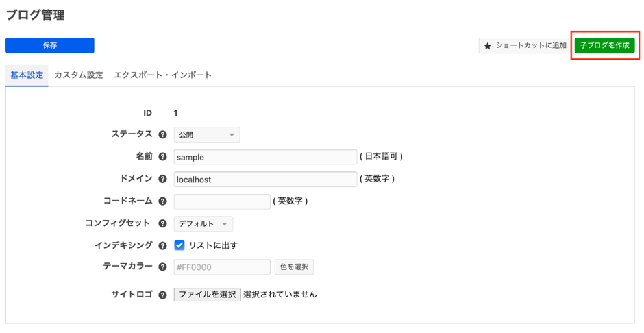
Task: Click the blue 保存 button
Action: 50,45
